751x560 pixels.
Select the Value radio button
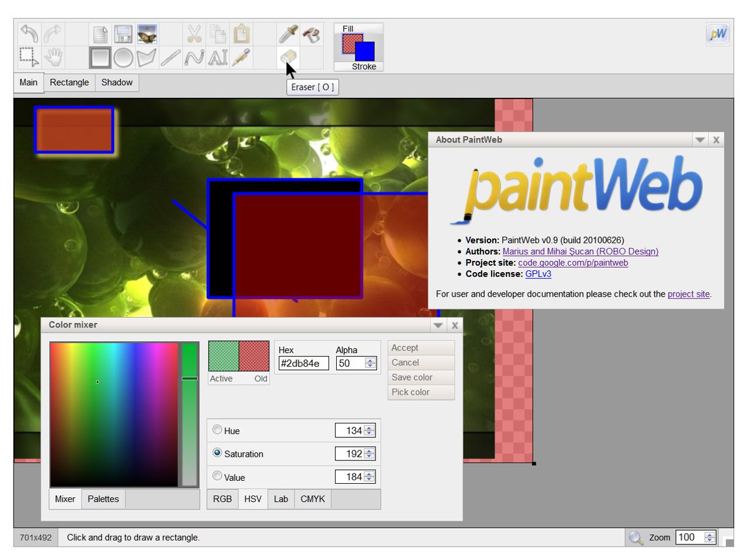coord(216,477)
